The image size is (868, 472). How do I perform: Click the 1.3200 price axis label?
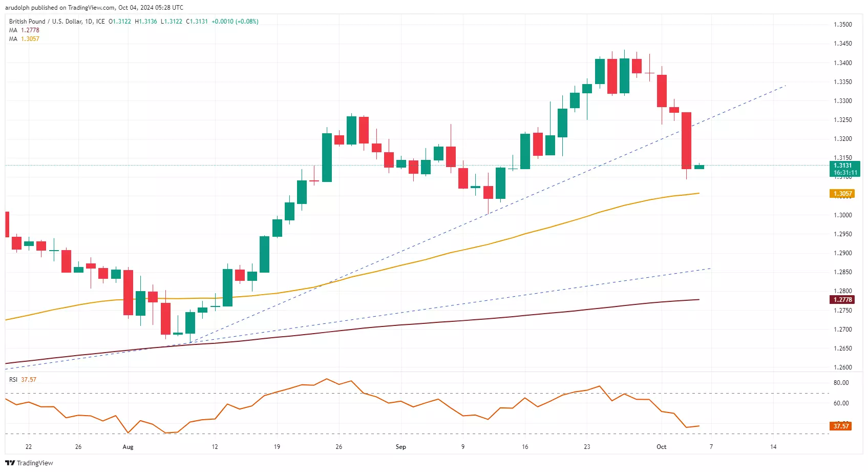point(843,139)
